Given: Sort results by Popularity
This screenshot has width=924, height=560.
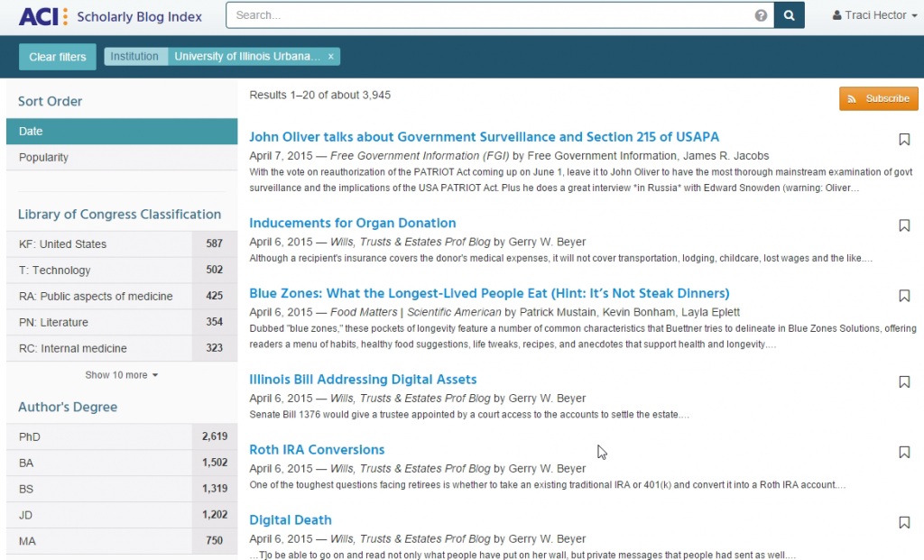Looking at the screenshot, I should pyautogui.click(x=122, y=157).
